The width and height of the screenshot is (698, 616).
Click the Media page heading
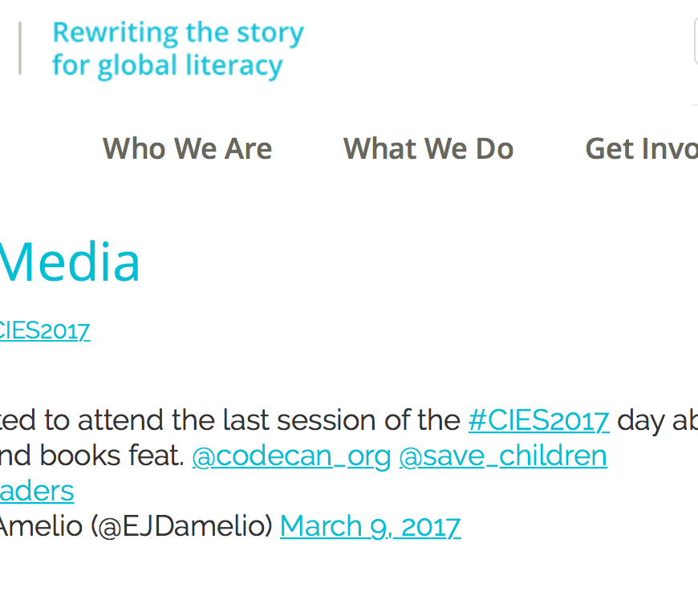click(70, 261)
